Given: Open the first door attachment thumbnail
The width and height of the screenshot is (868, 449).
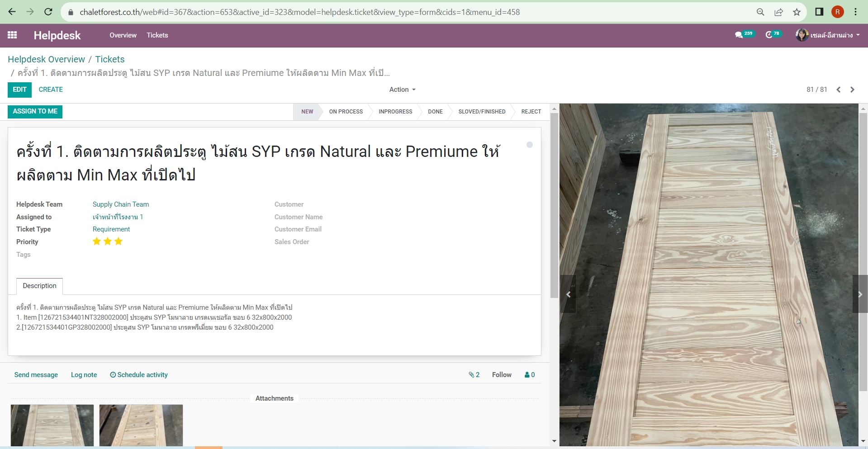Looking at the screenshot, I should (x=52, y=425).
